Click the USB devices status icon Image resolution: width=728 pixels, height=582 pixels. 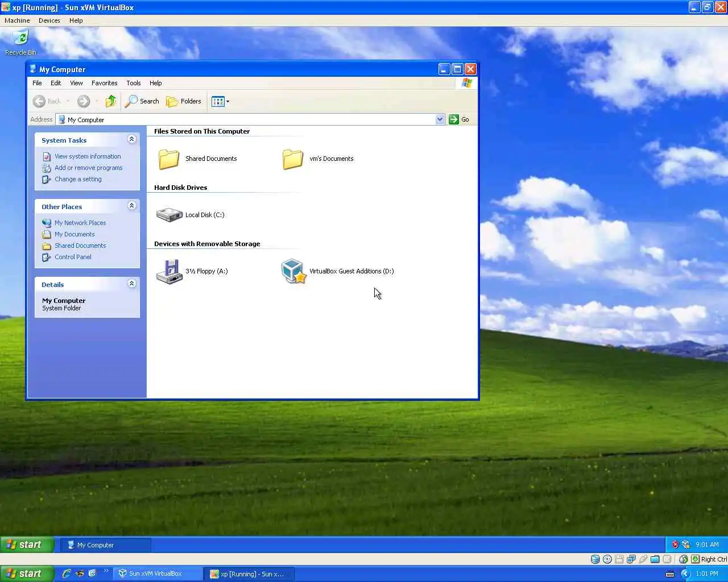pos(643,559)
